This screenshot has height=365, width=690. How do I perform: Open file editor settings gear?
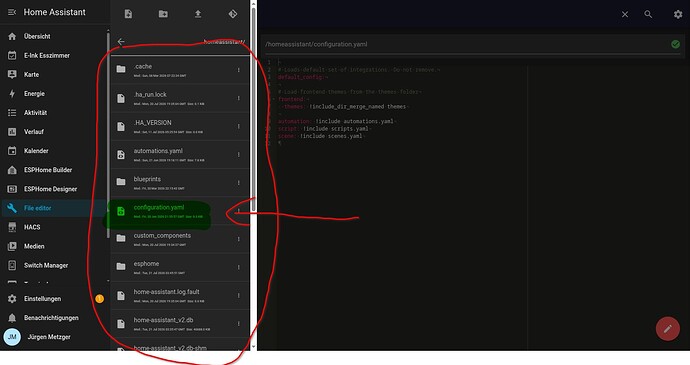[678, 15]
